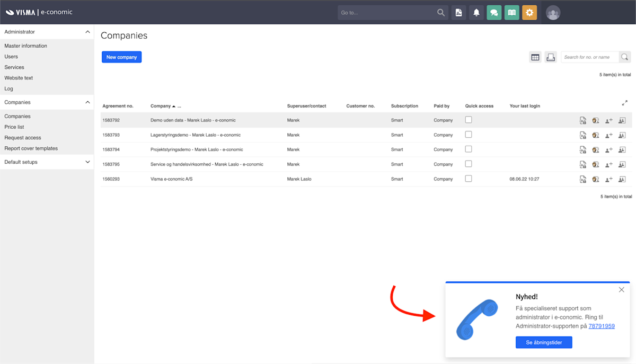Open the user profile avatar
The width and height of the screenshot is (636, 364).
[x=553, y=13]
